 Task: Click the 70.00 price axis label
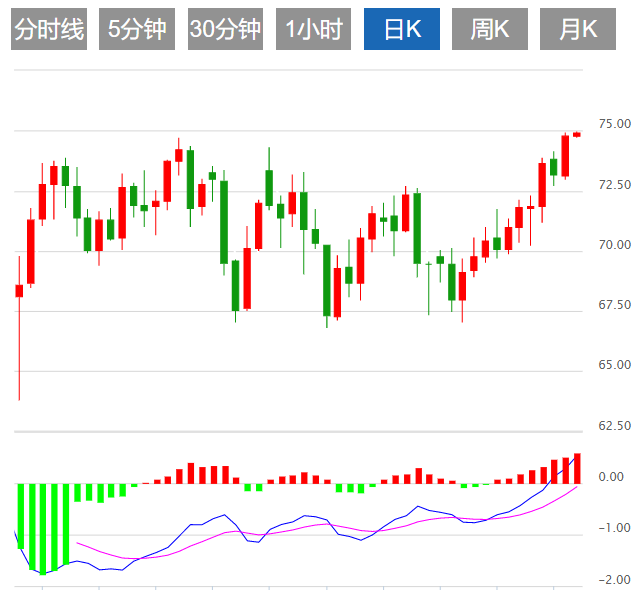click(614, 244)
